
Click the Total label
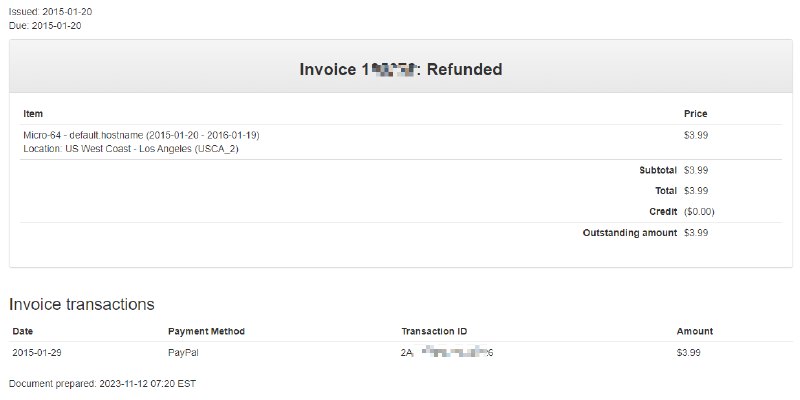point(666,190)
